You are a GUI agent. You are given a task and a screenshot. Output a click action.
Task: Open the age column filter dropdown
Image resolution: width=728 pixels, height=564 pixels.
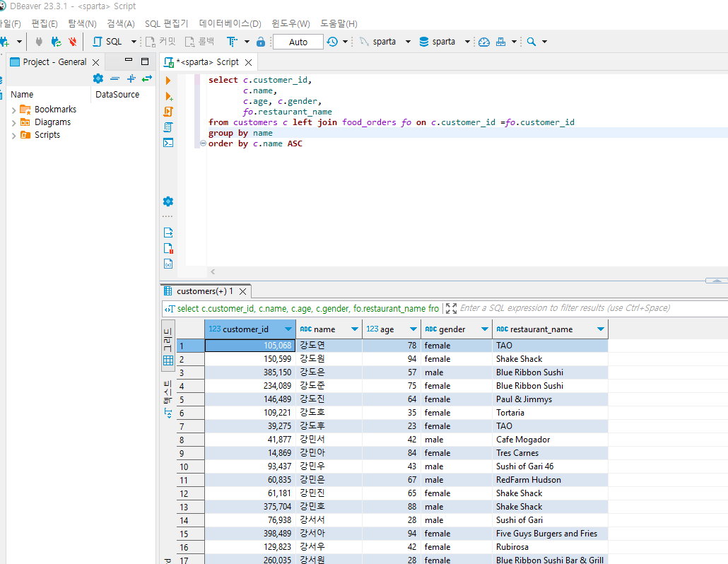point(413,329)
